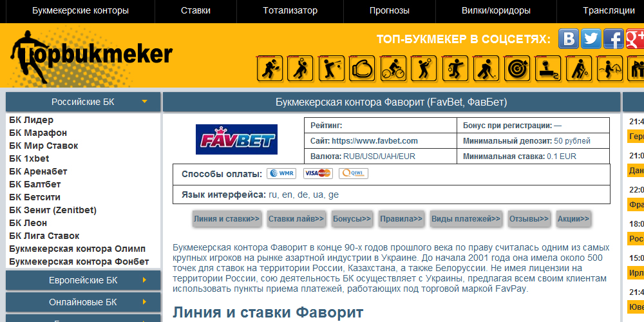Viewport: 644px width, 322px height.
Task: Collapse the Российские БК section
Action: tap(83, 102)
